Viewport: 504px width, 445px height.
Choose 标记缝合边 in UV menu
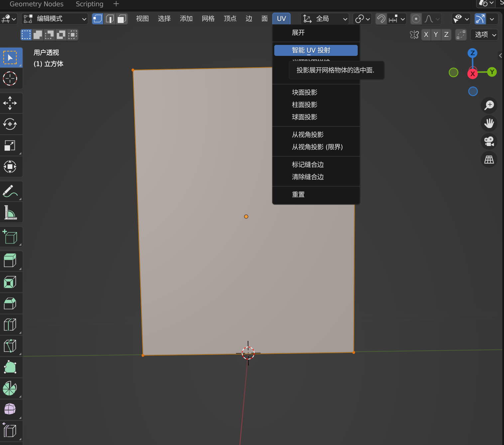click(x=316, y=165)
